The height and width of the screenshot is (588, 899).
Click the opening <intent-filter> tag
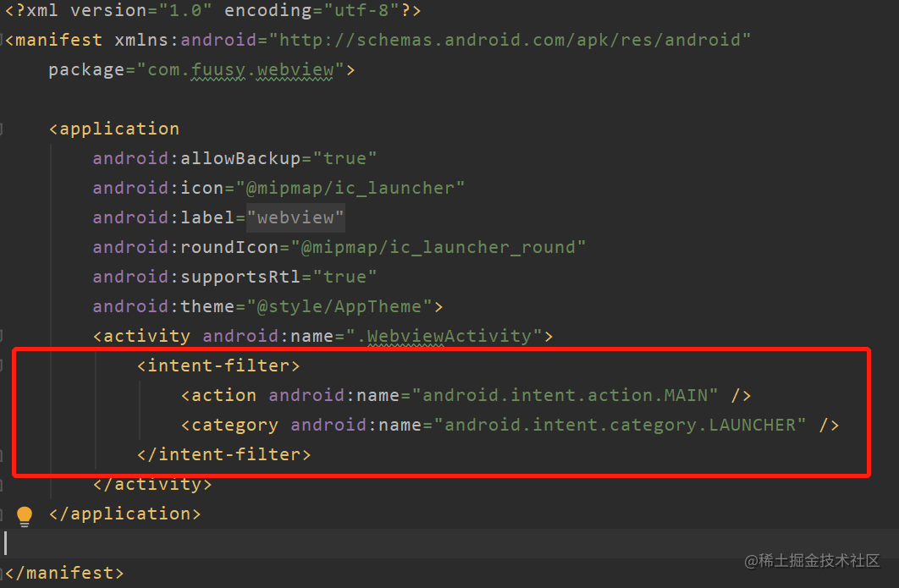[218, 365]
